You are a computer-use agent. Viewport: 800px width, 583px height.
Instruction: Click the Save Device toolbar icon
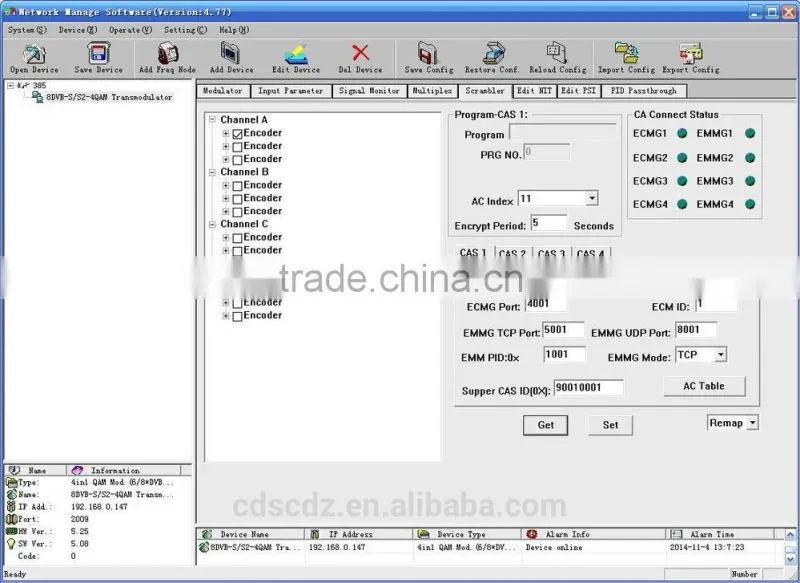click(98, 54)
